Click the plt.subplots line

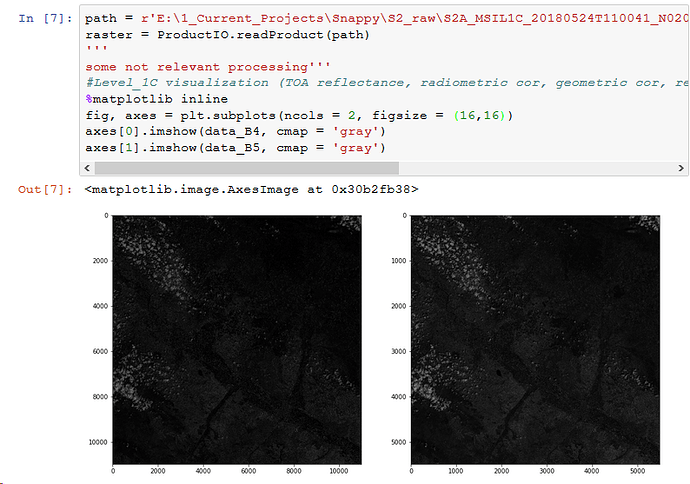point(299,116)
